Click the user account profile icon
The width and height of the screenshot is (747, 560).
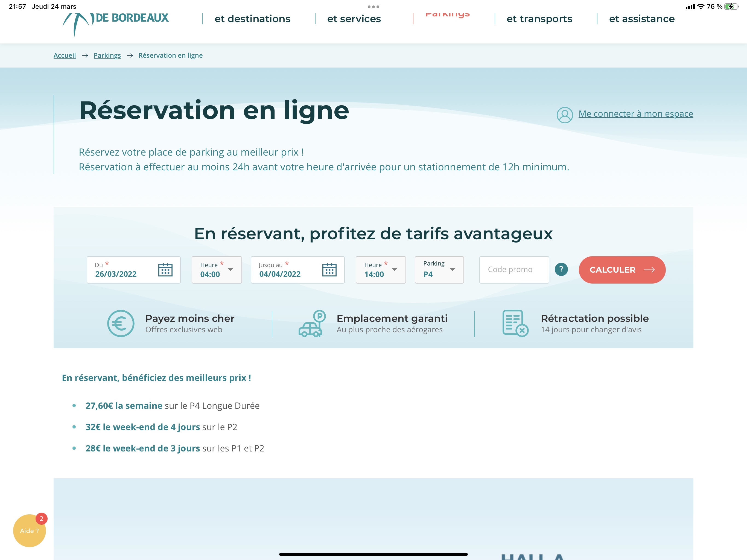564,115
